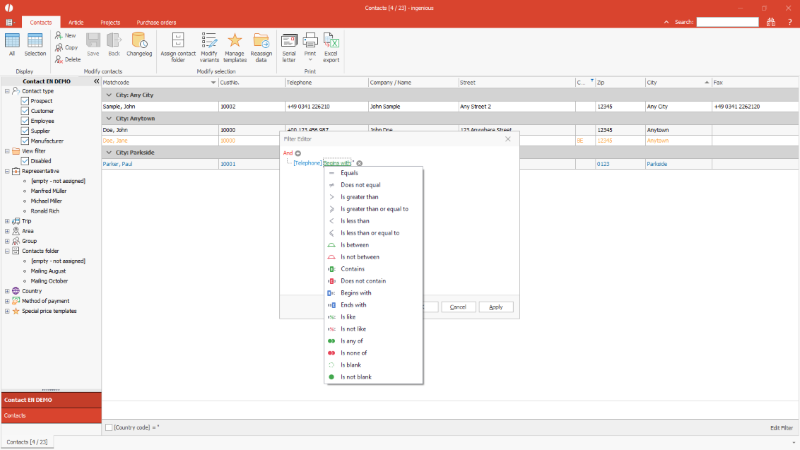Uncheck the Prospect contact type checkbox
The image size is (800, 450).
pos(25,101)
